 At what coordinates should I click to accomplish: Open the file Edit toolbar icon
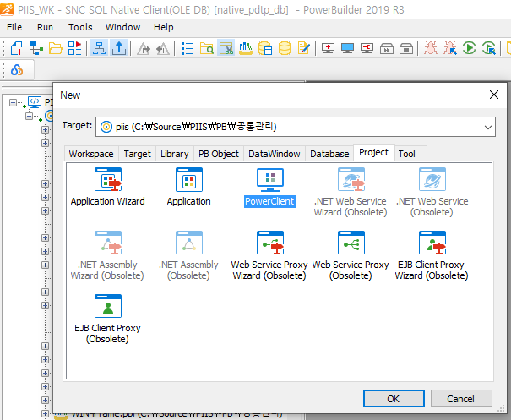point(304,48)
